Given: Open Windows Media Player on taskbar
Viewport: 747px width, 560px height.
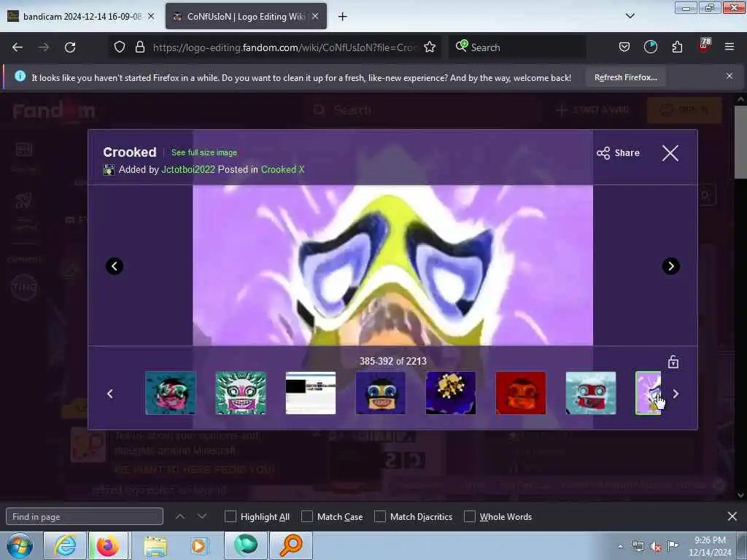Looking at the screenshot, I should tap(198, 545).
